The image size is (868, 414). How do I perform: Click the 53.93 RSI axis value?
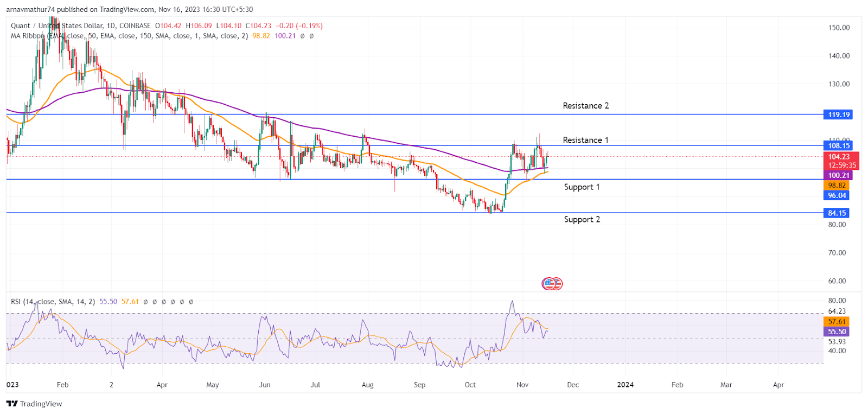pos(837,342)
